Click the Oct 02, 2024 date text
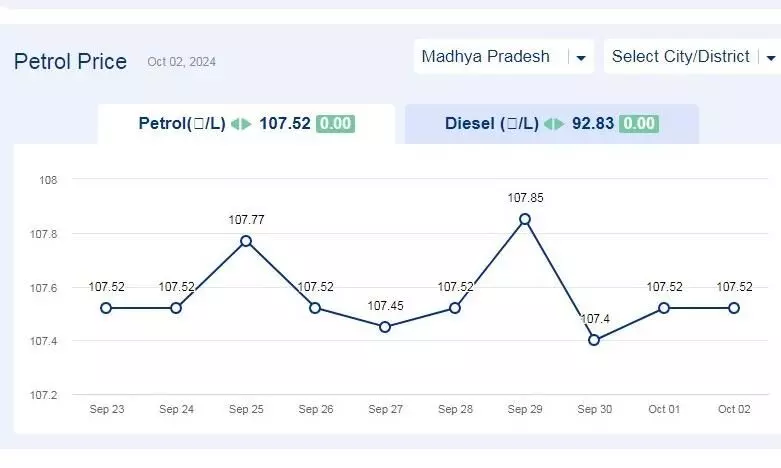The width and height of the screenshot is (781, 468). point(181,62)
